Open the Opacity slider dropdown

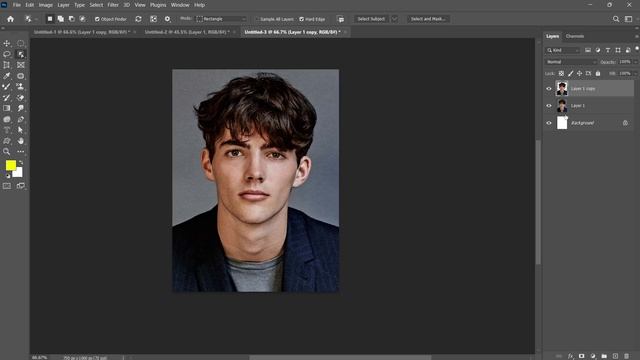(636, 62)
